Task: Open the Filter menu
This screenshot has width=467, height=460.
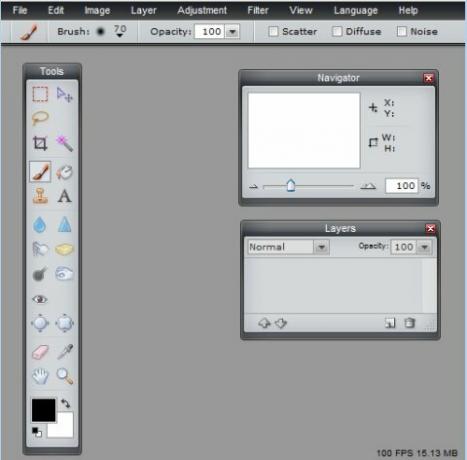Action: click(x=258, y=10)
